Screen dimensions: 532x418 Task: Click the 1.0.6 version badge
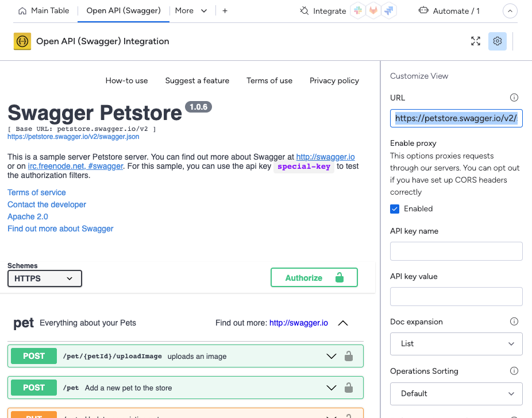(198, 107)
